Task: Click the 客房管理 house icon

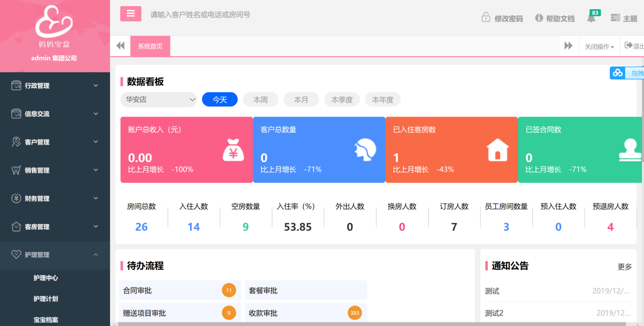Action: pyautogui.click(x=16, y=227)
